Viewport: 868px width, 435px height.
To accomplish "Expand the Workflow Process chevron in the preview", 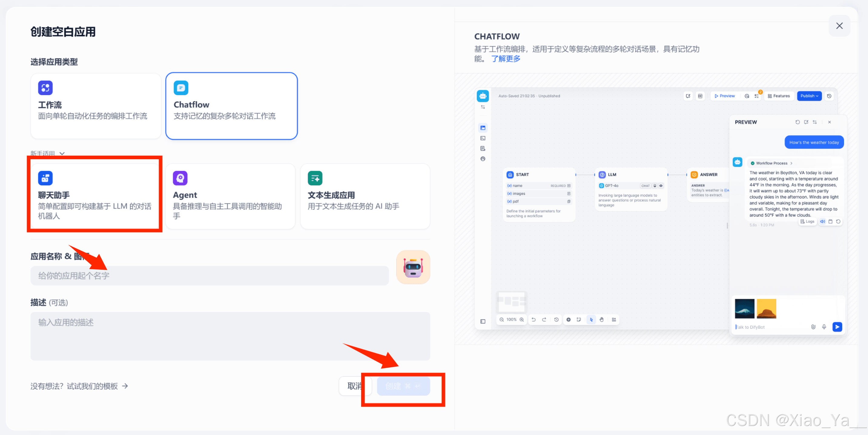I will point(791,163).
